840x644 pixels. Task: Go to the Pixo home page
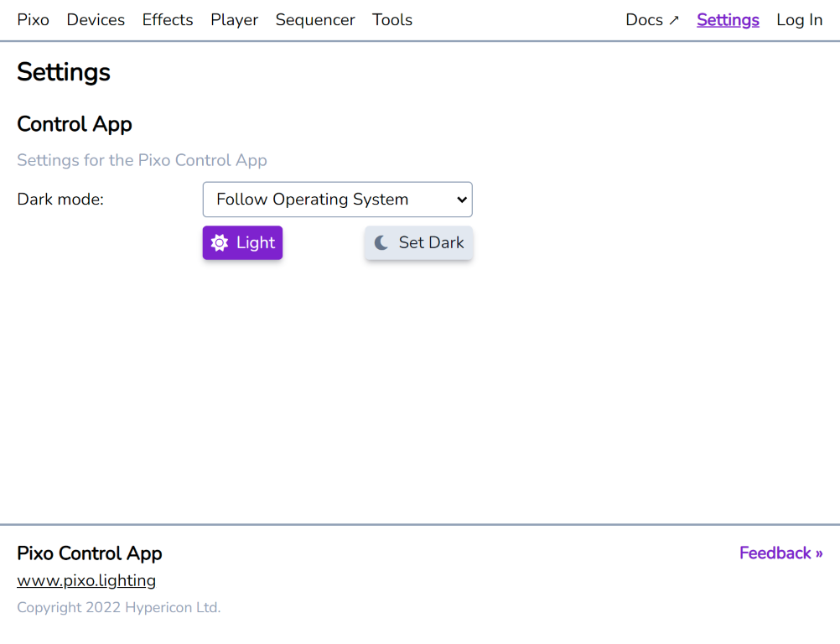click(33, 19)
